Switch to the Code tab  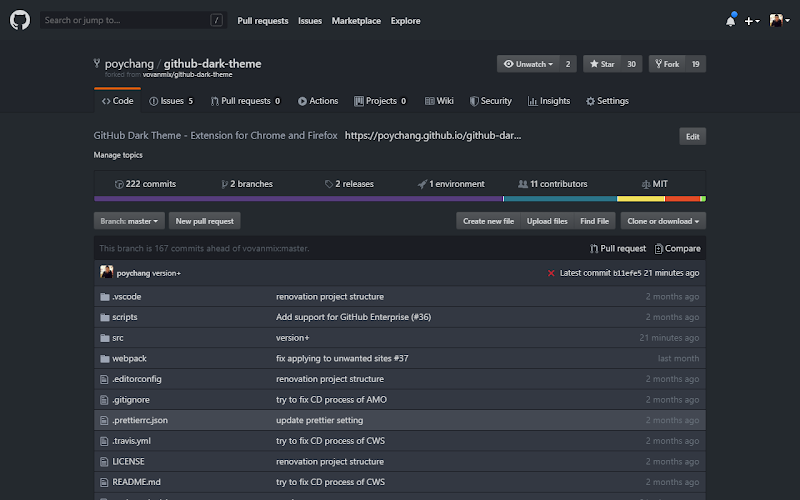[117, 101]
